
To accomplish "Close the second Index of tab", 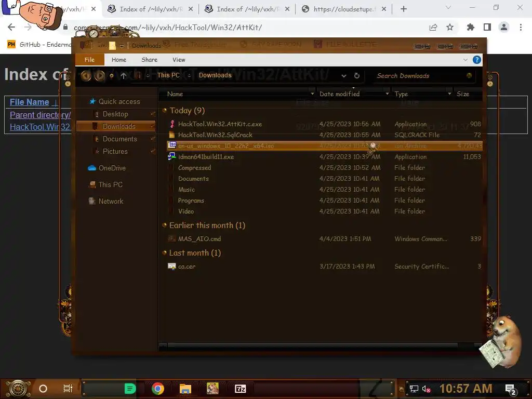I will (x=287, y=9).
